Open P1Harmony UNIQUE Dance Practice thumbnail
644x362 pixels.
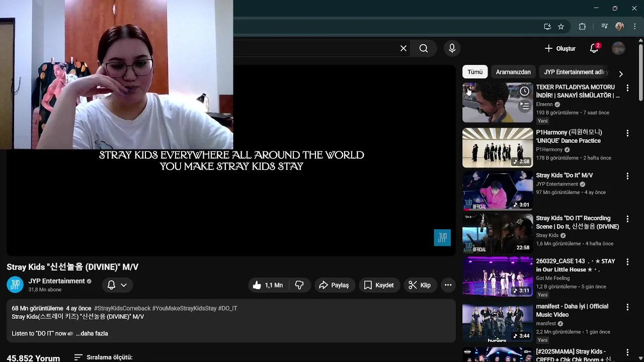(x=498, y=148)
